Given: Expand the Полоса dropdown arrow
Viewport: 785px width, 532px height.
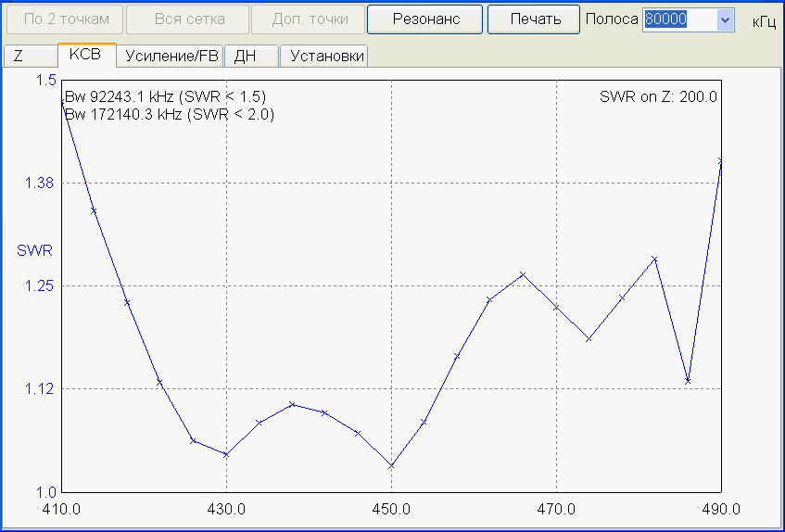Looking at the screenshot, I should pyautogui.click(x=725, y=19).
